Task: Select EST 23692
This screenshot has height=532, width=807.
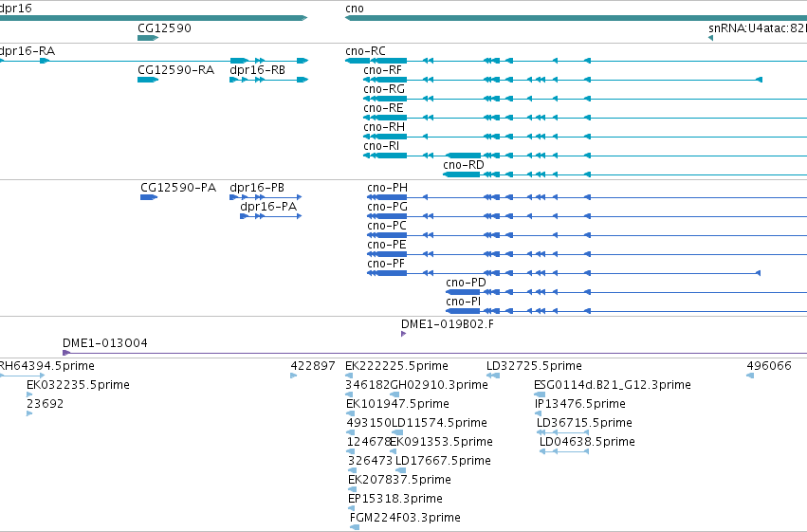Action: pos(29,413)
